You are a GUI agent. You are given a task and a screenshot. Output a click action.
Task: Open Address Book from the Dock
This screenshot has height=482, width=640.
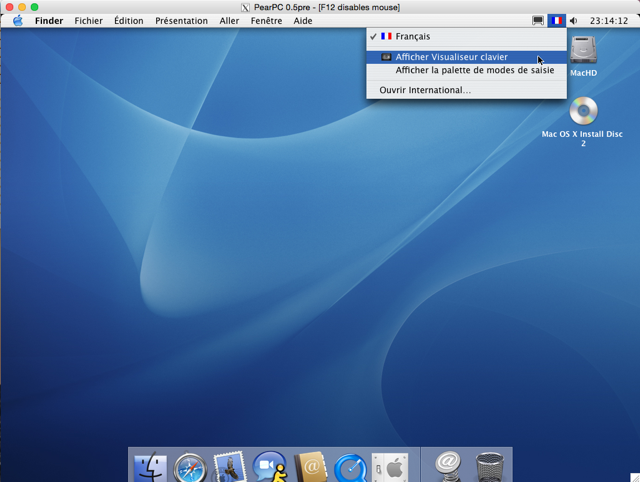[310, 467]
